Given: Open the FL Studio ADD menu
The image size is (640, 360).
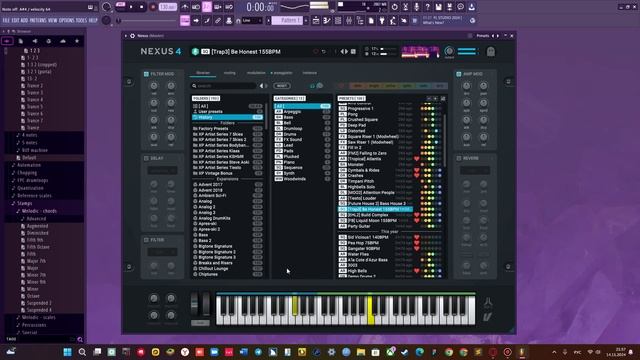Looking at the screenshot, I should point(24,20).
